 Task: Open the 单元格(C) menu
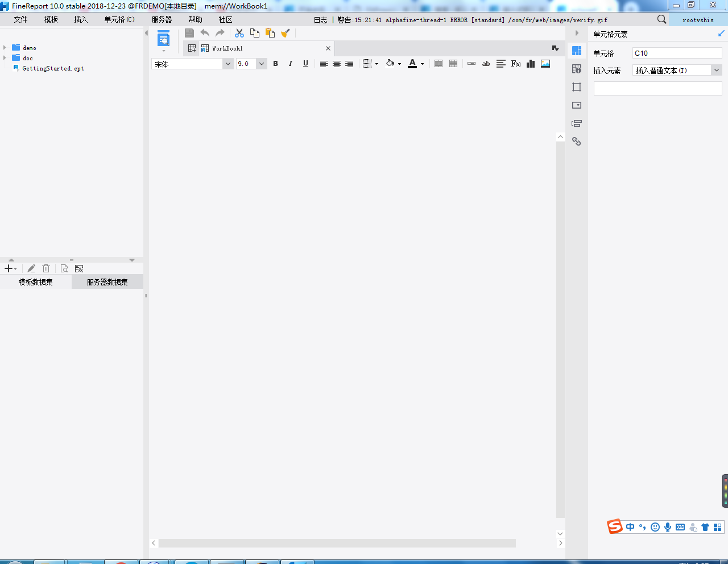coord(119,19)
